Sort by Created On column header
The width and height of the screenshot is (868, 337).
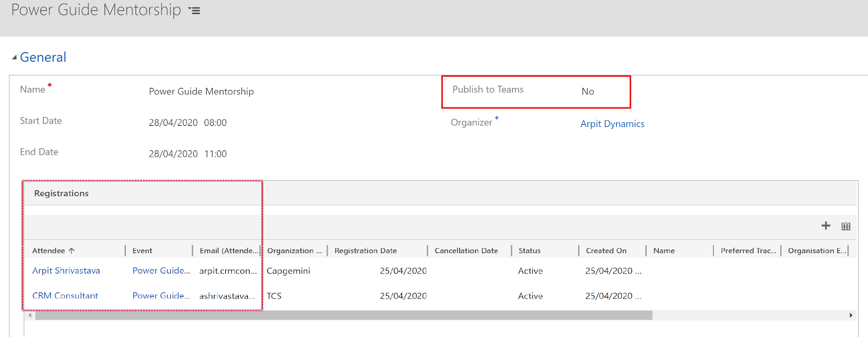coord(606,251)
